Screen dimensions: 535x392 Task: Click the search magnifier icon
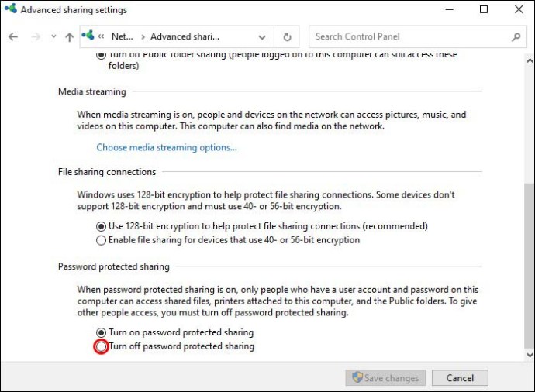pyautogui.click(x=516, y=36)
